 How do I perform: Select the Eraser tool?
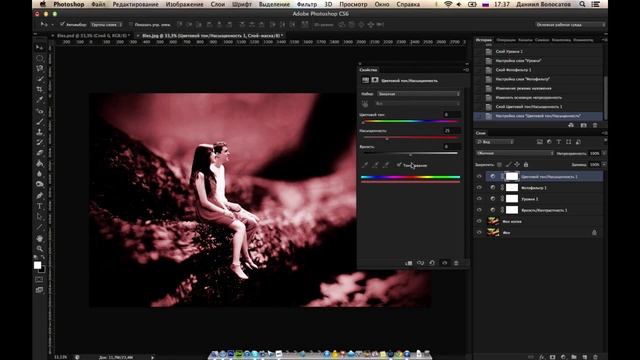[40, 153]
